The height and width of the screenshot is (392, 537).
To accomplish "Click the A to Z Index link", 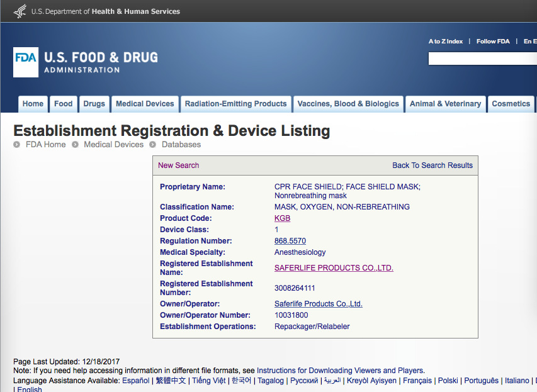I will click(x=445, y=42).
